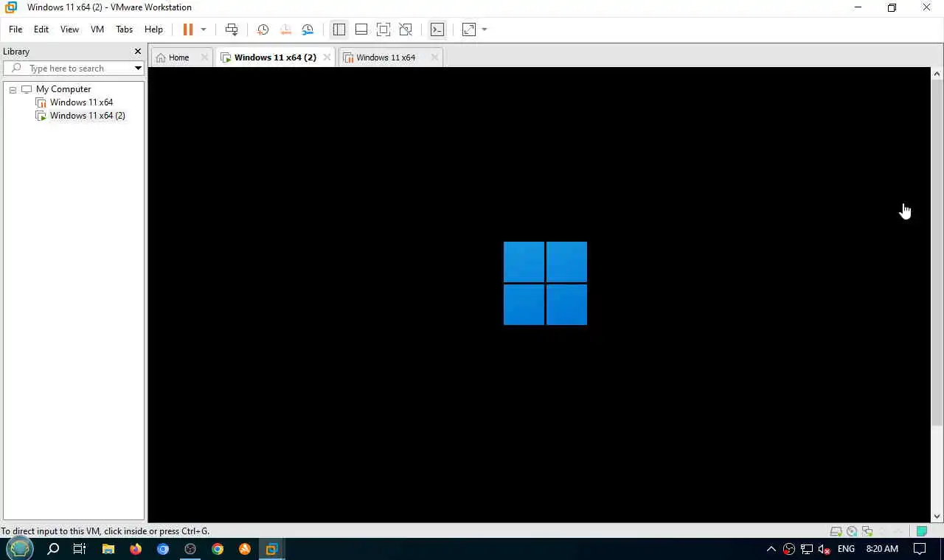Open the File menu
The height and width of the screenshot is (560, 944).
(x=15, y=29)
